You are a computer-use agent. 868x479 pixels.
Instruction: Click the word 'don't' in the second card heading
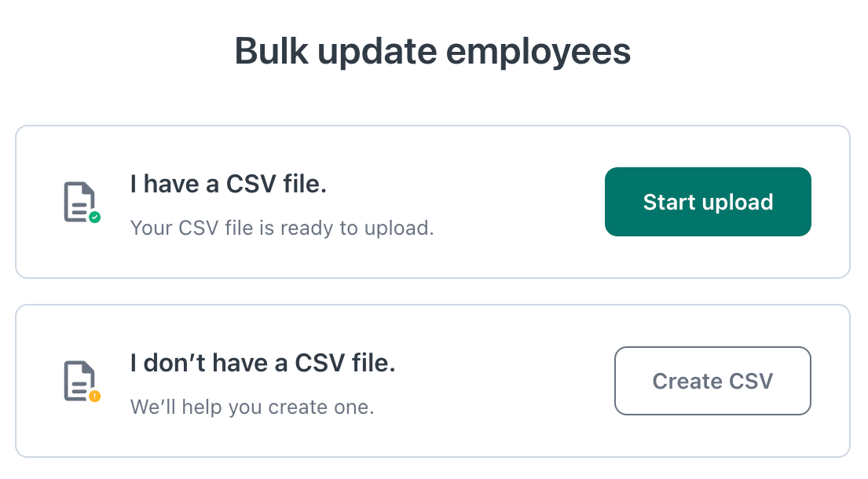point(170,364)
